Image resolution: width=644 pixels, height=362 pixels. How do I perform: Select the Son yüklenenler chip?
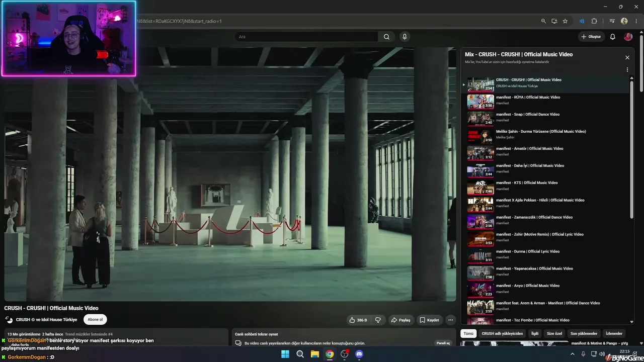[x=584, y=333]
